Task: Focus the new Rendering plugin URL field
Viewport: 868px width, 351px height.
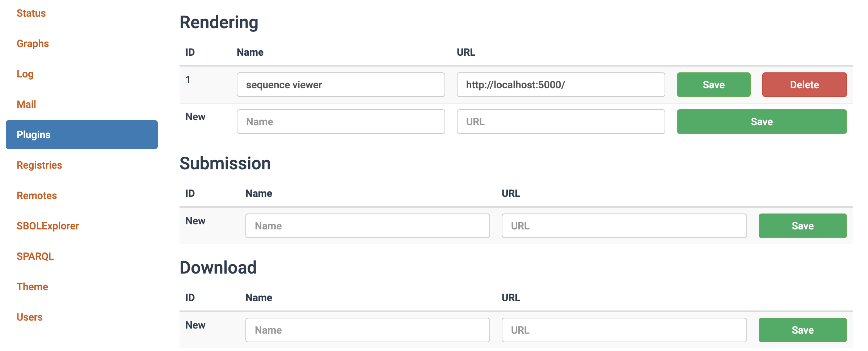Action: [561, 122]
